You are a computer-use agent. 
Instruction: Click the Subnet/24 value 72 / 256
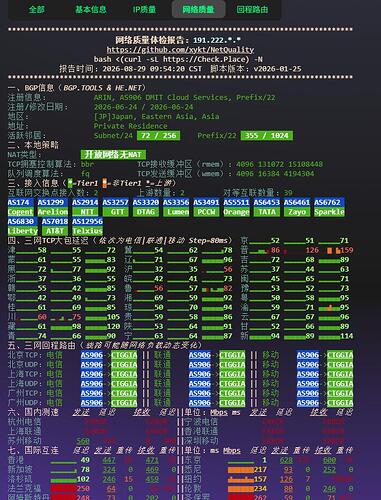point(159,136)
